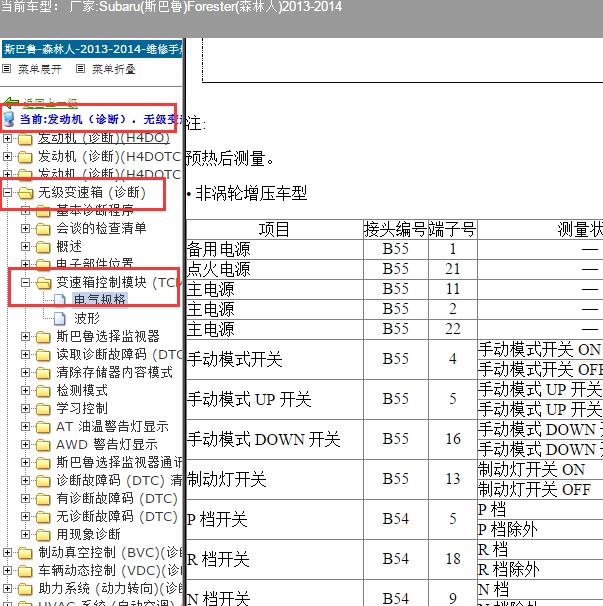Click the 项目 column header
This screenshot has height=606, width=603.
click(x=274, y=230)
